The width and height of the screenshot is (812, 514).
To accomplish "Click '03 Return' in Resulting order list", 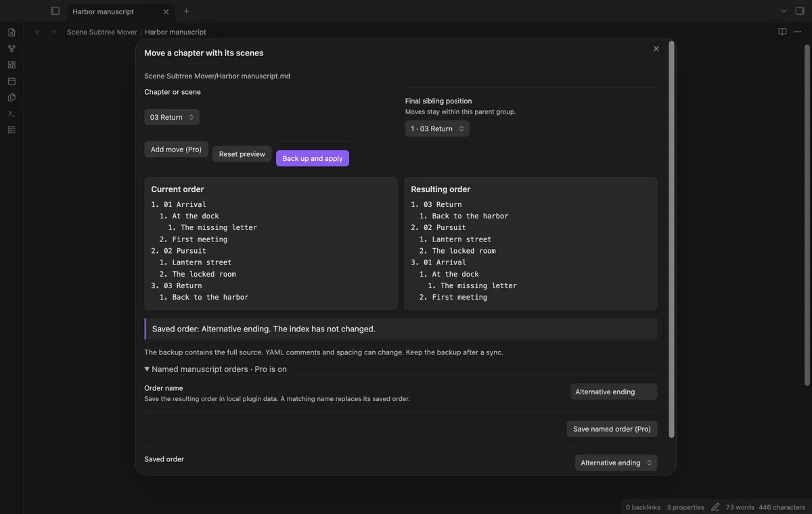I will pos(443,204).
